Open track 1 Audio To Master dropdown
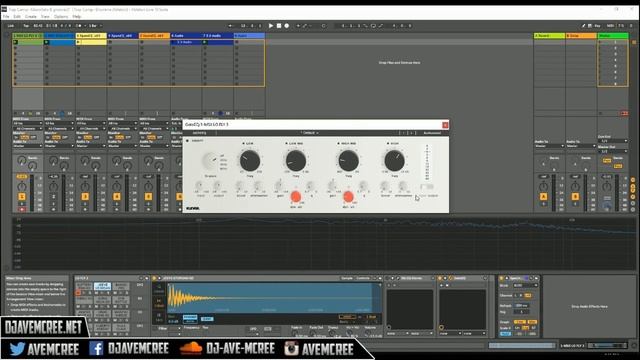Screen dimensions: 640x360 [28, 146]
